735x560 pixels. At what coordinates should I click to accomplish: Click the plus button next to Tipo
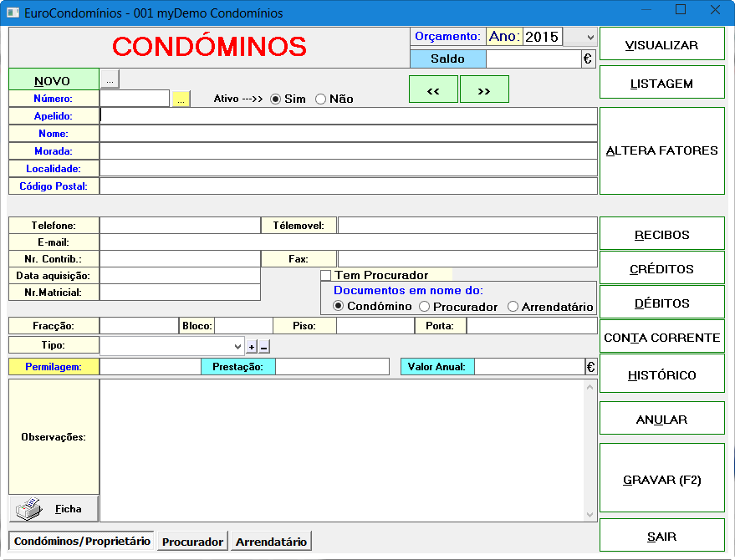click(x=251, y=346)
